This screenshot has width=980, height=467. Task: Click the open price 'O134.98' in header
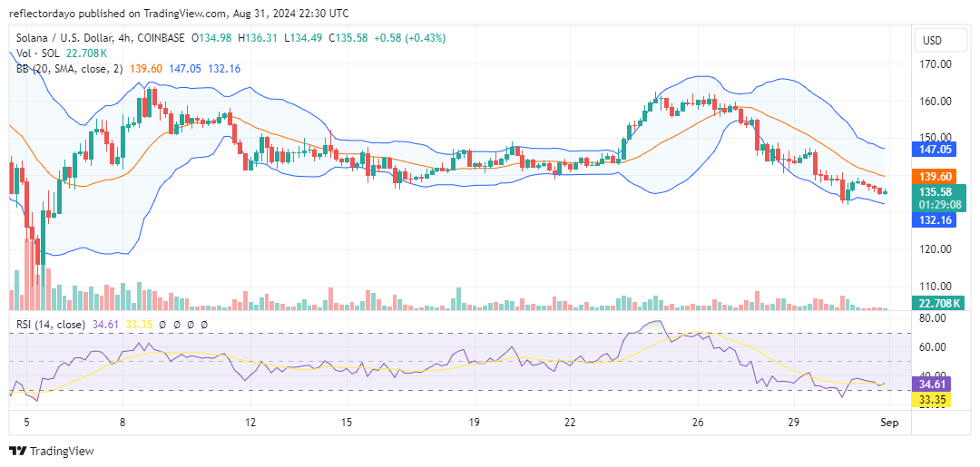point(211,38)
